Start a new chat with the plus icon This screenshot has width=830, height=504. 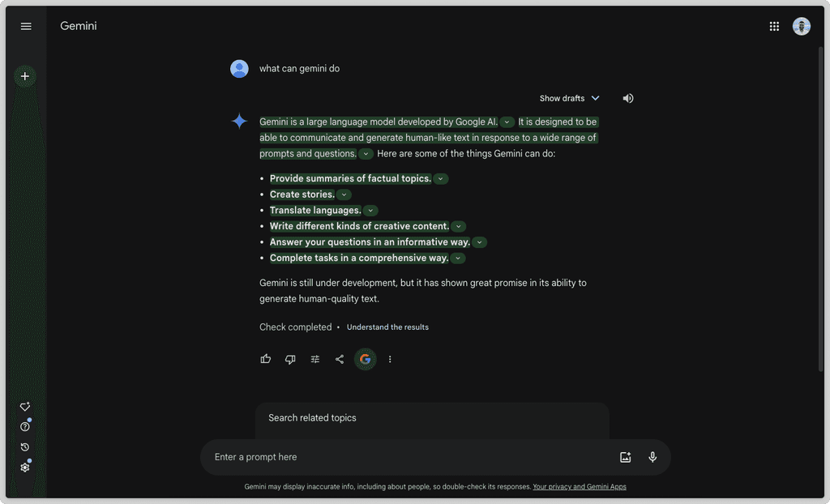point(24,76)
